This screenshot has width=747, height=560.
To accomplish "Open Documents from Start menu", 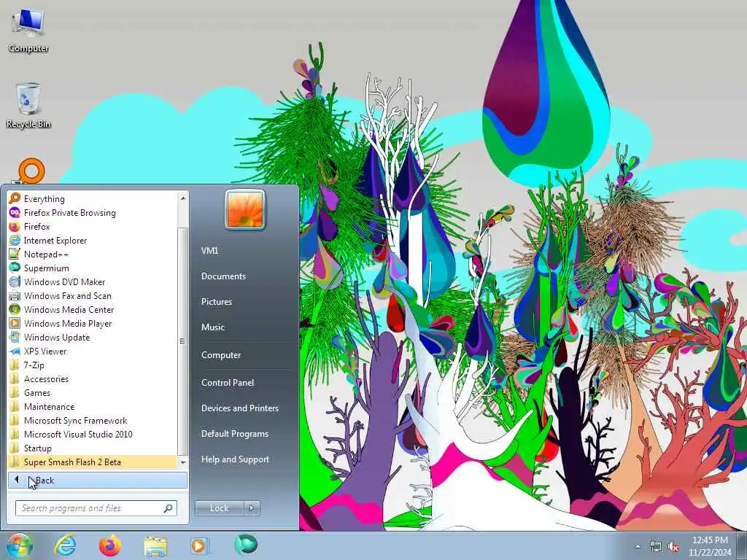I will [x=223, y=276].
